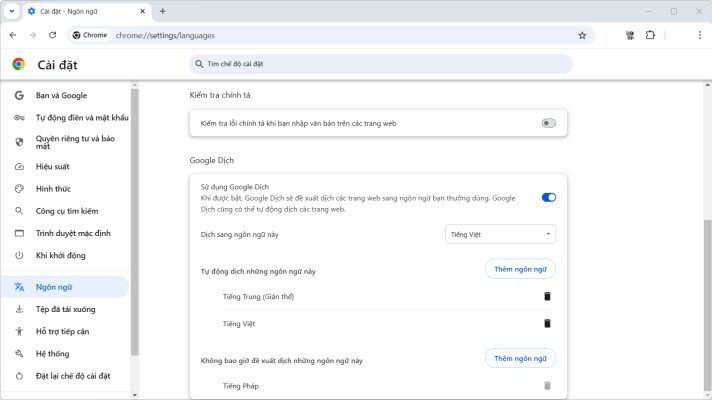Click the sidebar scroll down arrow
The height and width of the screenshot is (400, 712).
pos(134,395)
